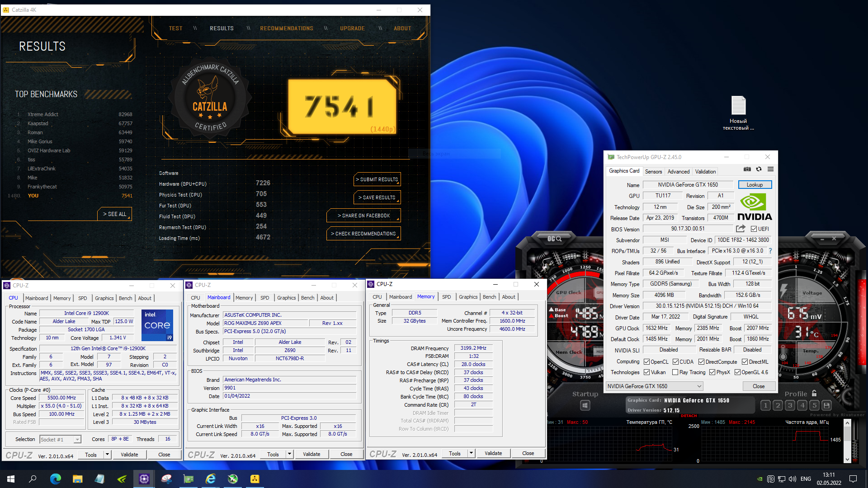The image size is (868, 488).
Task: Click the MSI Afterburner taskbar icon
Action: pyautogui.click(x=233, y=479)
